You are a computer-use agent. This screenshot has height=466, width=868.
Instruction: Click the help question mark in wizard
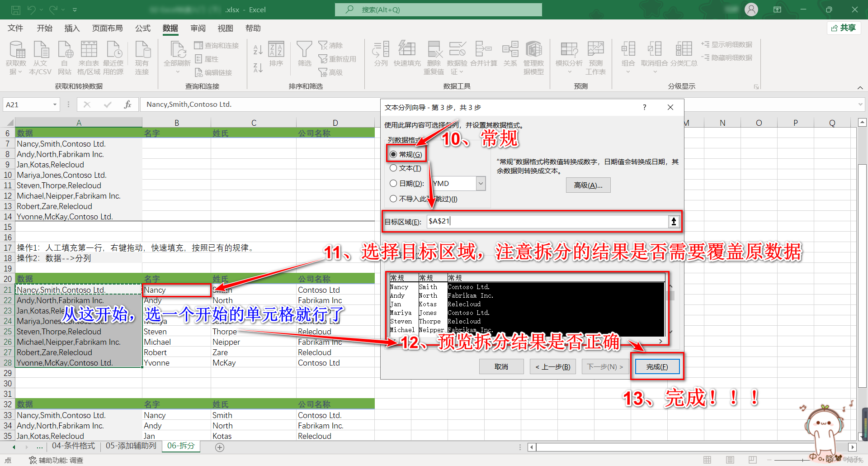[x=645, y=107]
